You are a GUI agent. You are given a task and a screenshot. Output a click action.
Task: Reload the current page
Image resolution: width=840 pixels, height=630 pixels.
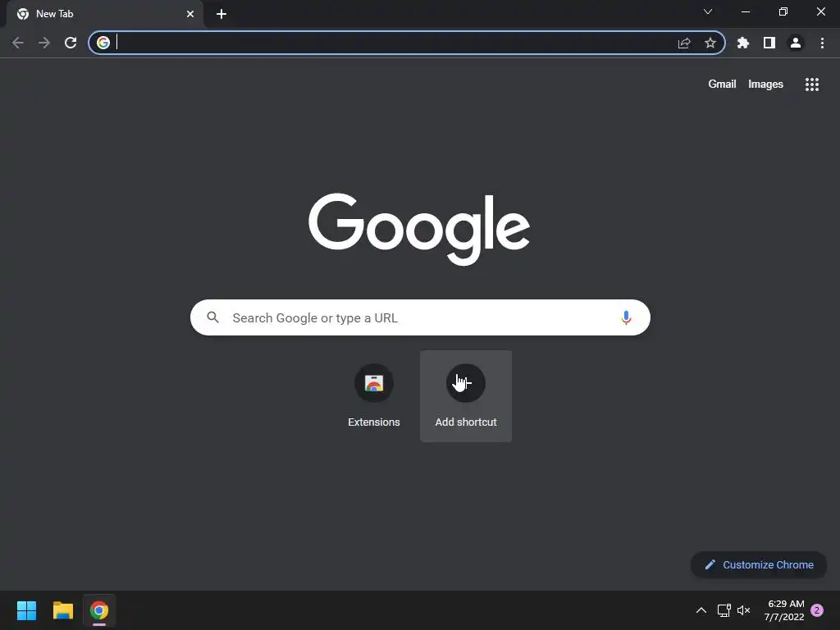click(x=71, y=43)
